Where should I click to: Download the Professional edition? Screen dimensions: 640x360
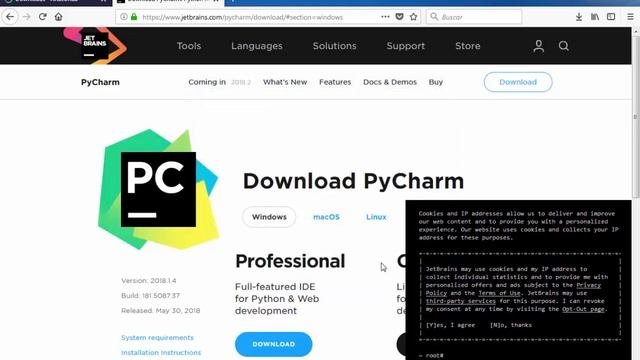click(x=273, y=344)
